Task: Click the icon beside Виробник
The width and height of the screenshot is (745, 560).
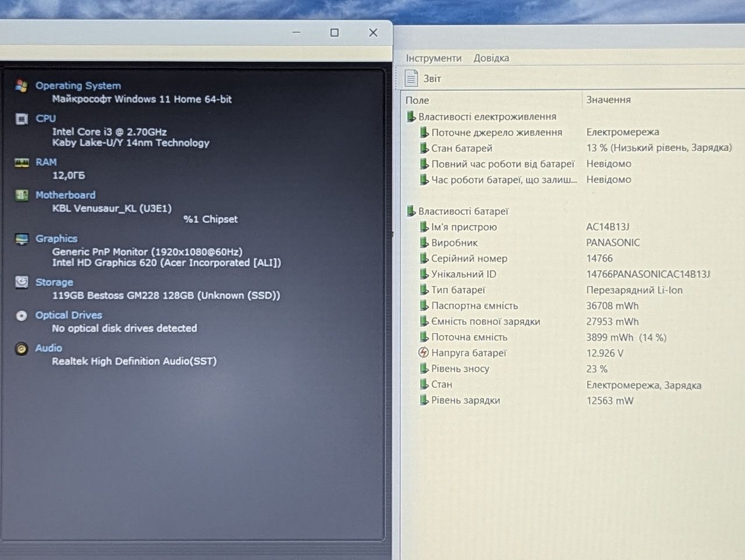Action: pyautogui.click(x=424, y=242)
